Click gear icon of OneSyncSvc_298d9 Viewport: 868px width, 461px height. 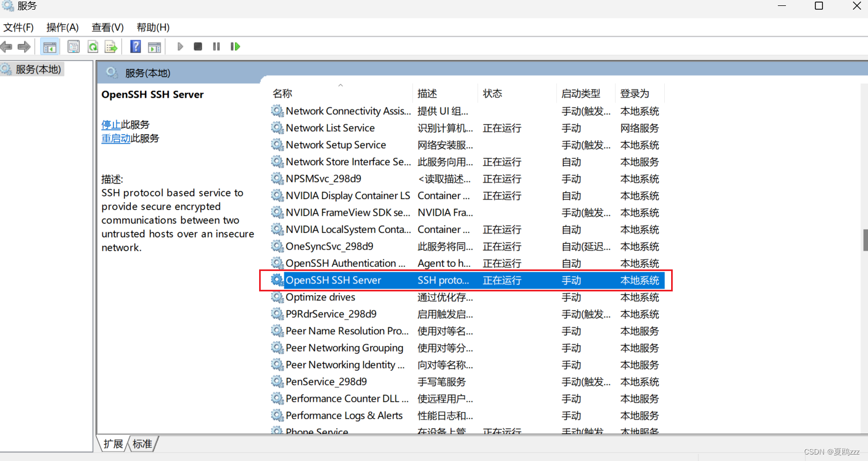point(277,246)
